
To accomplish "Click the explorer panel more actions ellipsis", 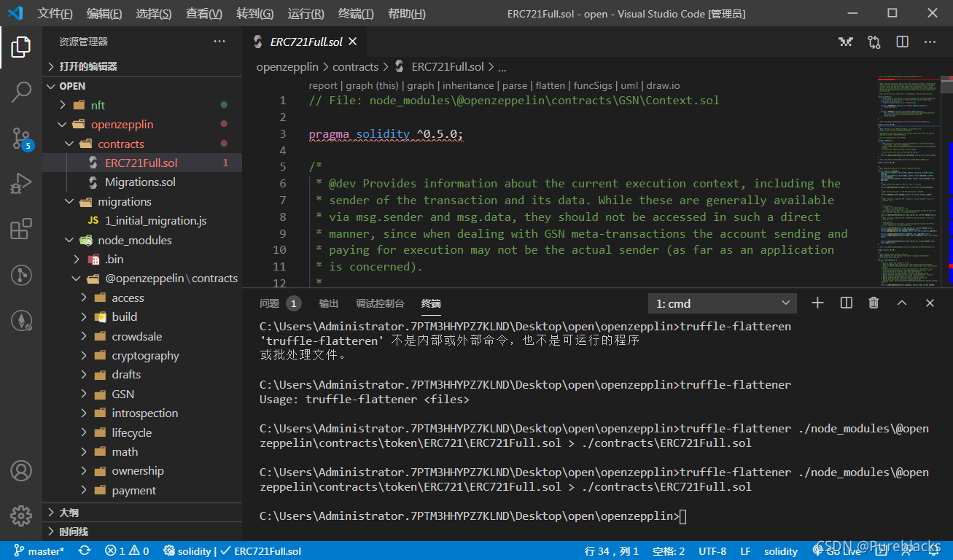I will 219,42.
